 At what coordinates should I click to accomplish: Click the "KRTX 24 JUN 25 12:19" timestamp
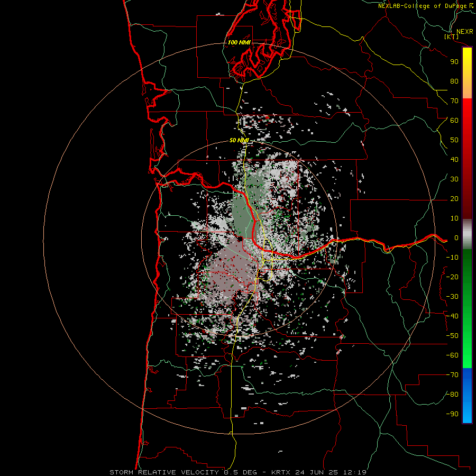(319, 472)
